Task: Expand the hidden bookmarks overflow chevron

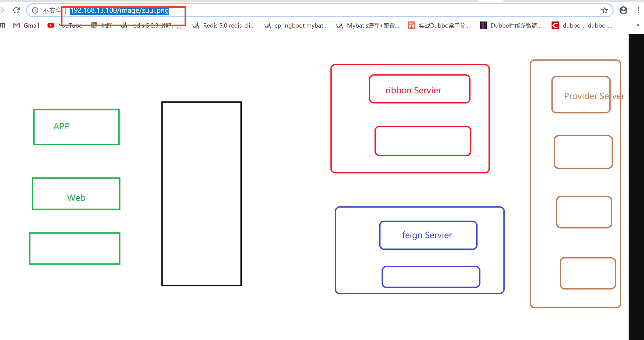Action: tap(638, 25)
